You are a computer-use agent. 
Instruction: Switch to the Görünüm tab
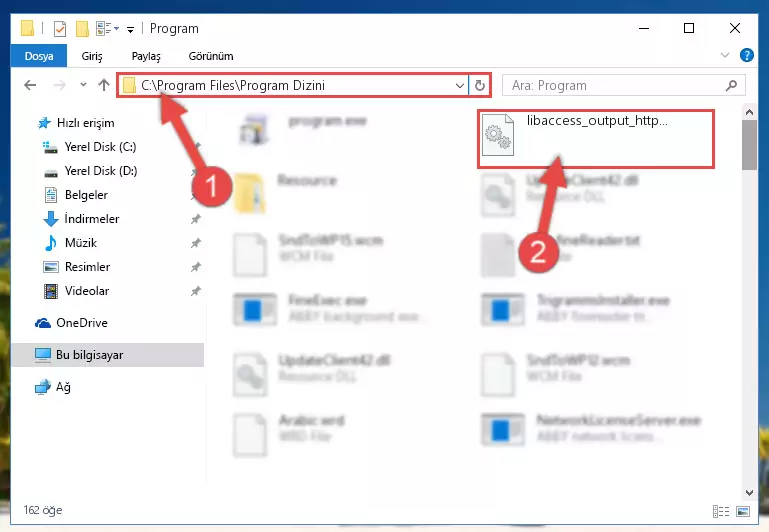click(x=211, y=56)
